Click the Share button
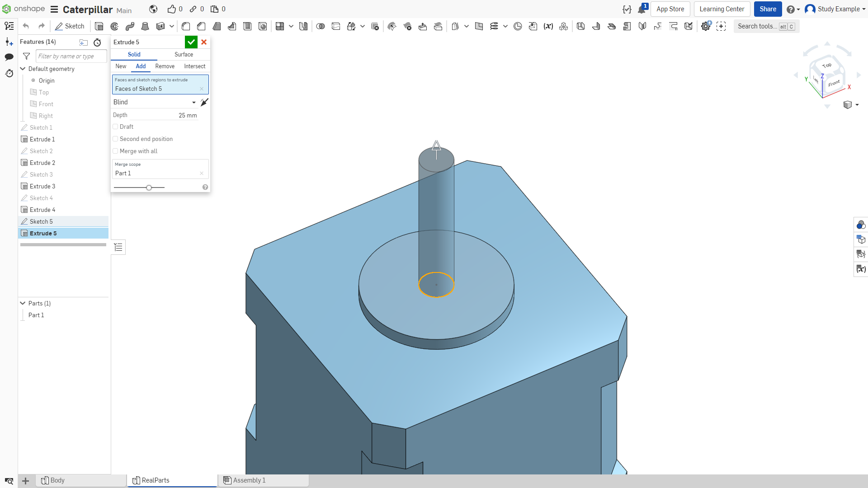 click(x=768, y=9)
